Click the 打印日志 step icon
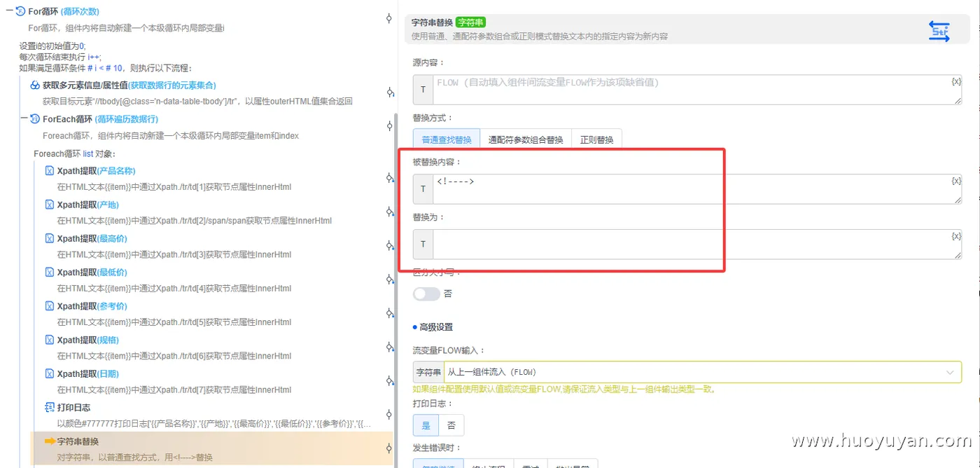This screenshot has height=468, width=980. tap(50, 407)
